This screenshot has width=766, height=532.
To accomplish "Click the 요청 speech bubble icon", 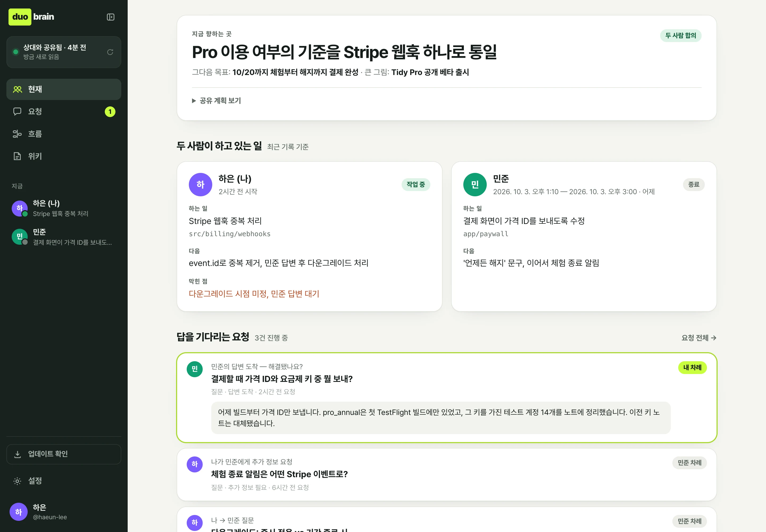I will tap(17, 112).
